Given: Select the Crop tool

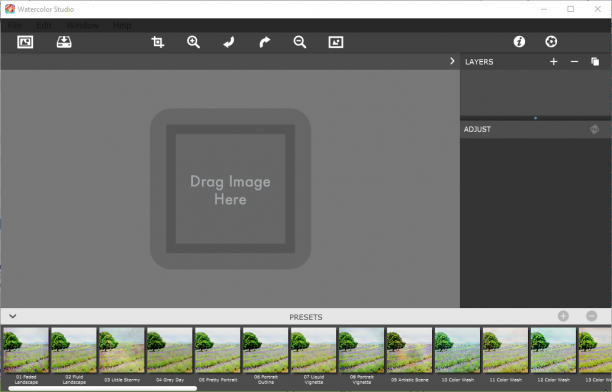Looking at the screenshot, I should point(158,42).
